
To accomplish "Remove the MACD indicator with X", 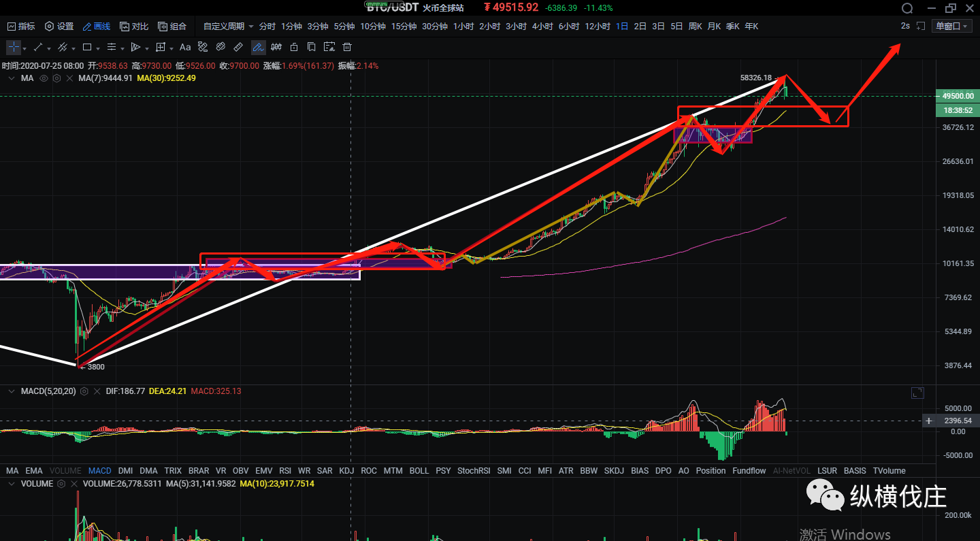I will click(96, 391).
